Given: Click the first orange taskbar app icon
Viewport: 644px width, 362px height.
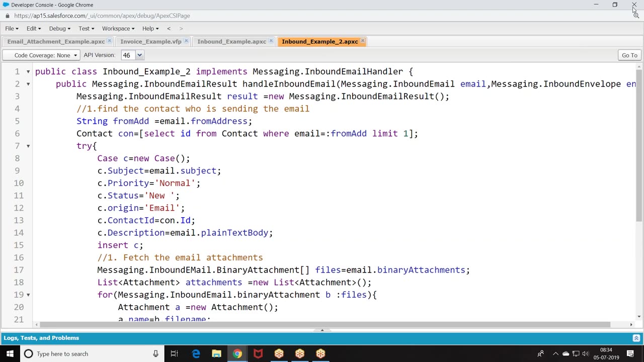Looking at the screenshot, I should tap(279, 354).
